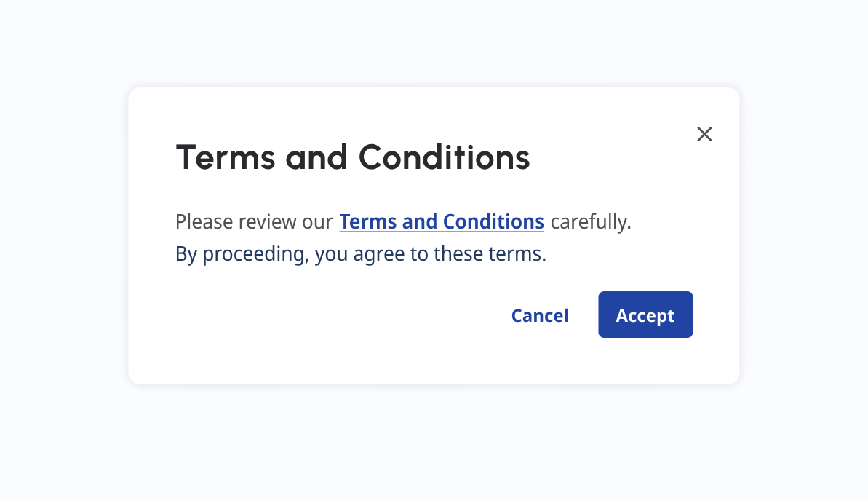Viewport: 868px width, 501px height.
Task: Click the "Terms and Conditions" dialog heading
Action: pyautogui.click(x=353, y=157)
